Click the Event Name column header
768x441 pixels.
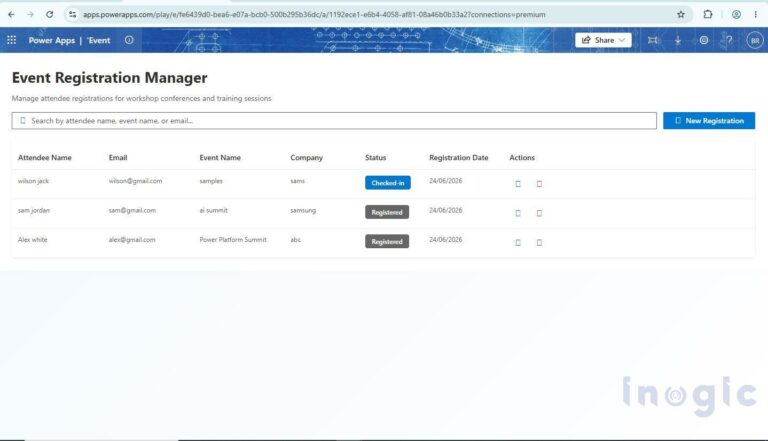tap(220, 158)
